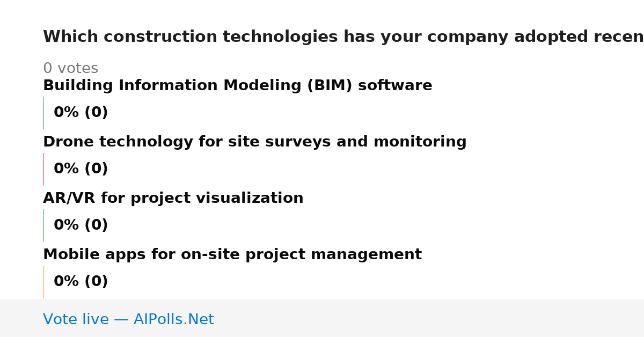Click the gray footer bar

pos(322,318)
